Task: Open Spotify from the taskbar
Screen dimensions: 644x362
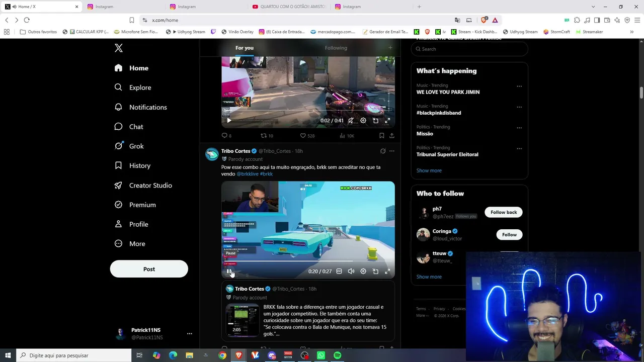Action: pyautogui.click(x=338, y=355)
